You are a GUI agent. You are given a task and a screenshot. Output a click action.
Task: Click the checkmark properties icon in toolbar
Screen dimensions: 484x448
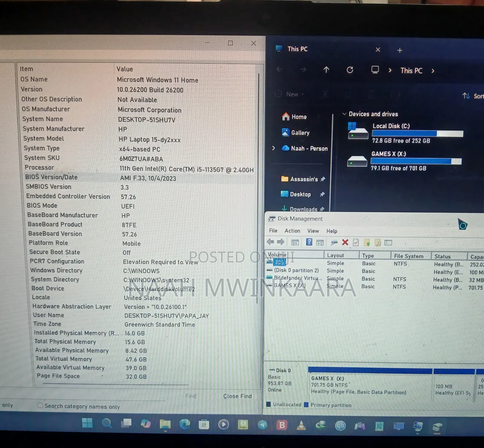coord(356,242)
